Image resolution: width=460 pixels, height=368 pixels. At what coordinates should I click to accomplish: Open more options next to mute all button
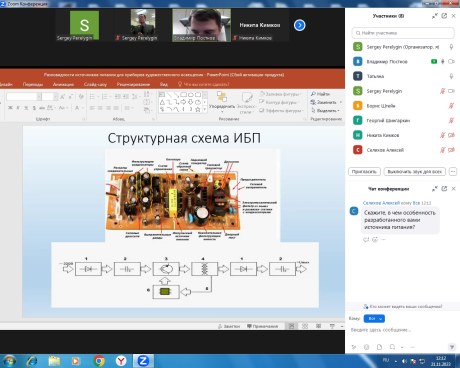click(453, 172)
